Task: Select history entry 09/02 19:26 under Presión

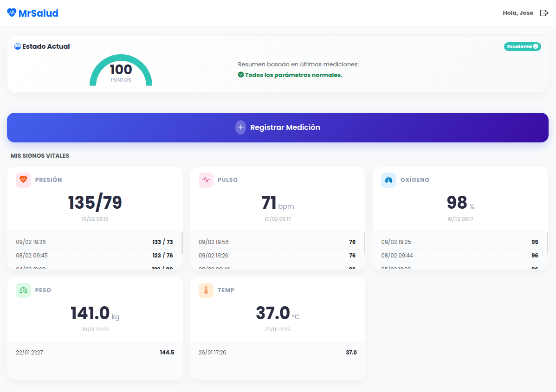Action: click(95, 242)
